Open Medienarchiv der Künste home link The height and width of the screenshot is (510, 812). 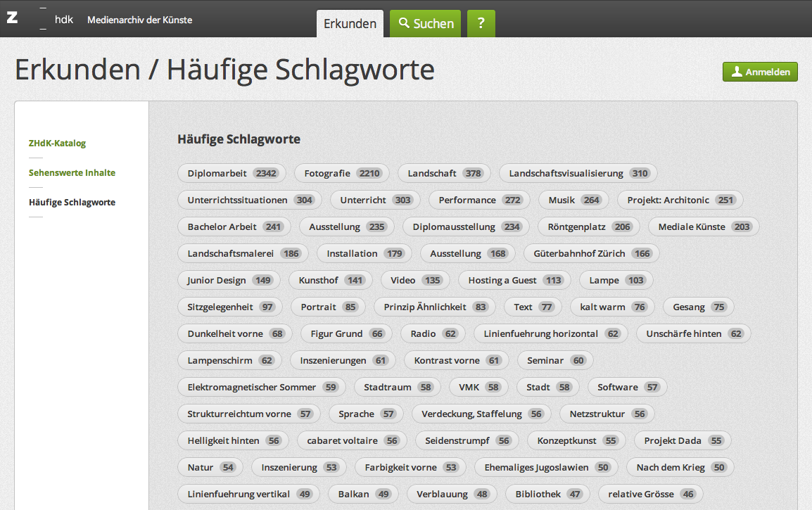(x=139, y=20)
